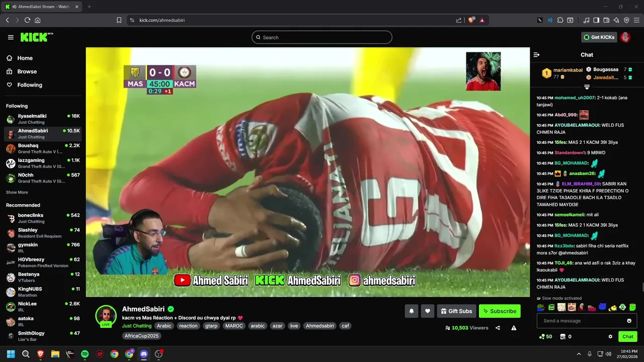
Task: Open N0chh channel in Following list
Action: tap(43, 178)
